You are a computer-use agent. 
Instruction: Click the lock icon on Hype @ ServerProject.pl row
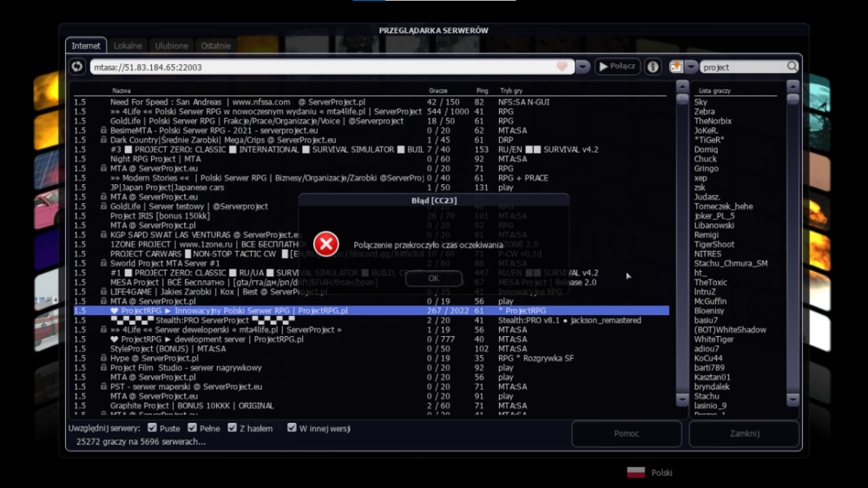(103, 358)
